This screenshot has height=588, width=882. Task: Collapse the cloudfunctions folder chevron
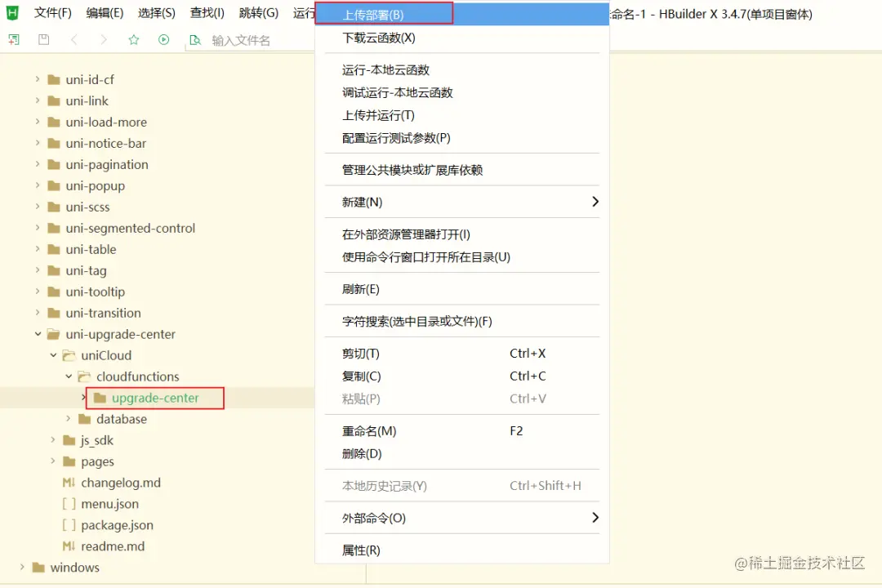(x=69, y=376)
